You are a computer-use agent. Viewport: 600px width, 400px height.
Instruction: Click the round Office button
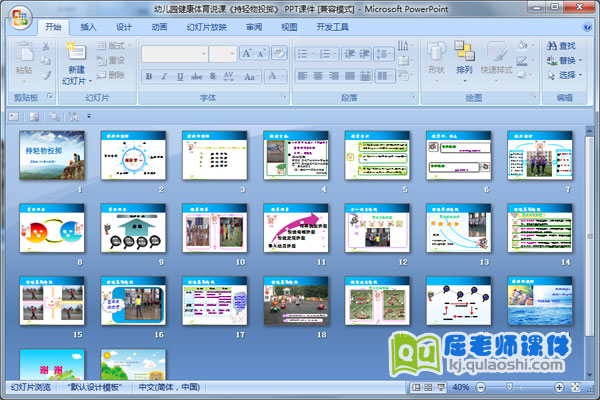[x=17, y=14]
